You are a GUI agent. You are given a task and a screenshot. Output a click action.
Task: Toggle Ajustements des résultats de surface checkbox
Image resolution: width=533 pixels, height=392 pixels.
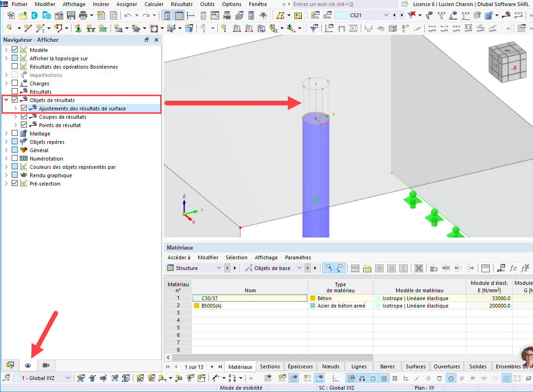pos(24,108)
